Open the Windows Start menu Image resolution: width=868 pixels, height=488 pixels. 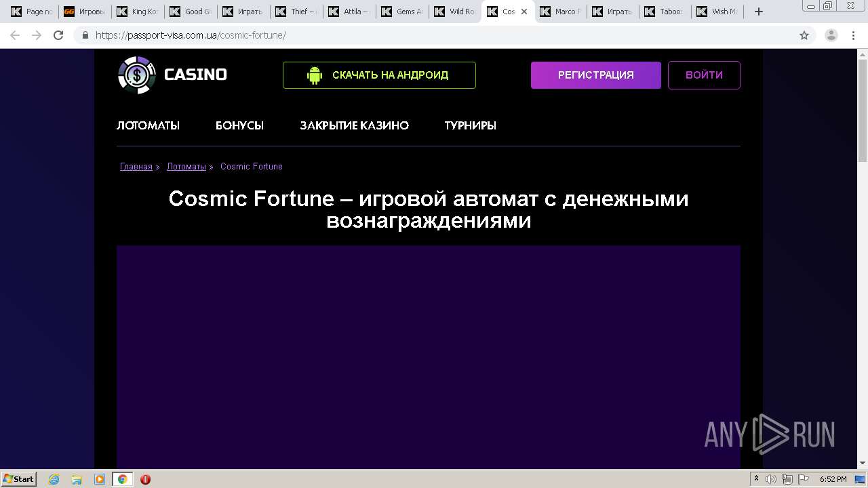tap(18, 479)
